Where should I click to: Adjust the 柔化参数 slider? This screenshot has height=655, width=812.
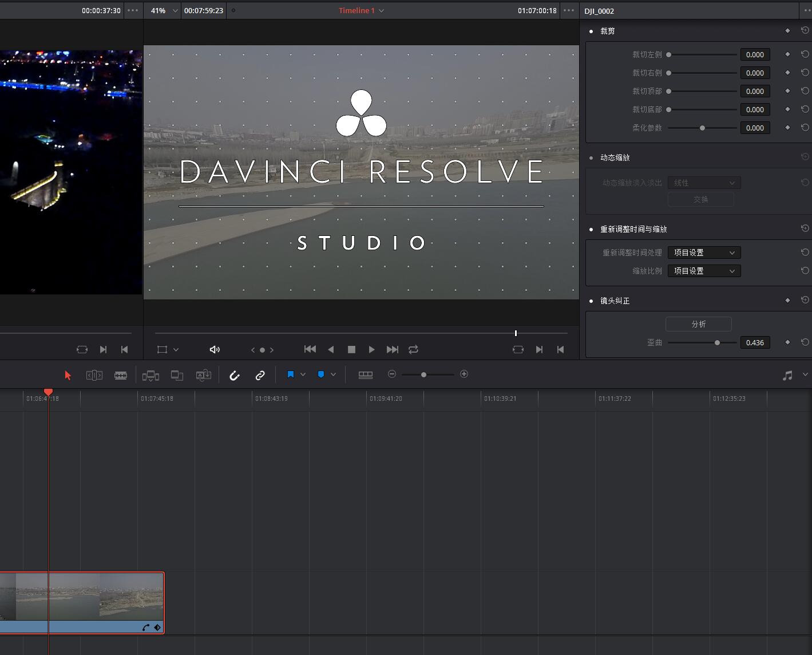pyautogui.click(x=702, y=128)
